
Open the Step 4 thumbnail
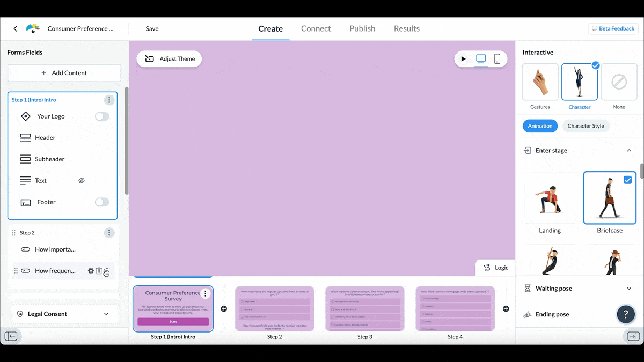point(455,308)
